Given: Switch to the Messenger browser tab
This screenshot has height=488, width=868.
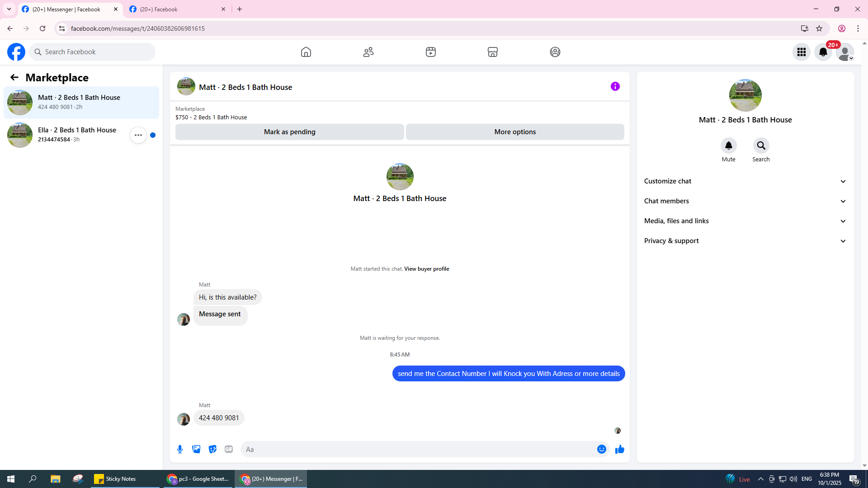Looking at the screenshot, I should click(x=71, y=9).
